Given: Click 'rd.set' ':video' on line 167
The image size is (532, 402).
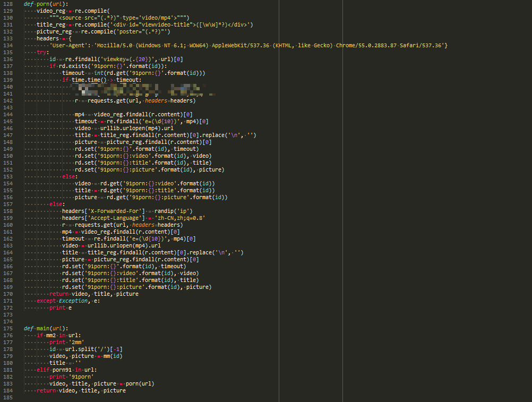Looking at the screenshot, I should coord(130,273).
